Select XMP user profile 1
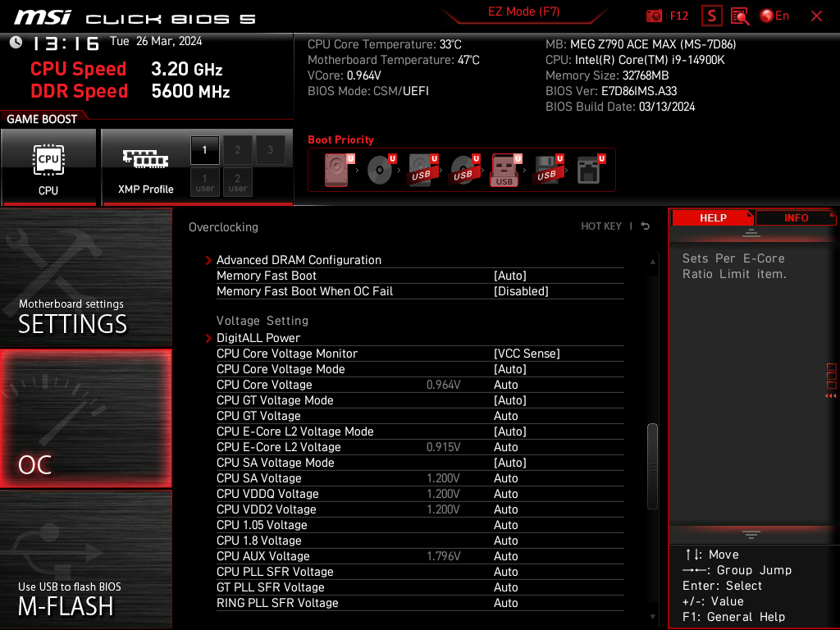This screenshot has height=630, width=840. pyautogui.click(x=204, y=182)
